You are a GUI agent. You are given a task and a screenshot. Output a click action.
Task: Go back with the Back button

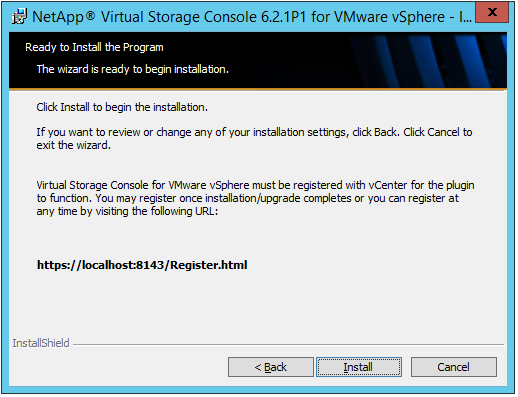[x=271, y=367]
